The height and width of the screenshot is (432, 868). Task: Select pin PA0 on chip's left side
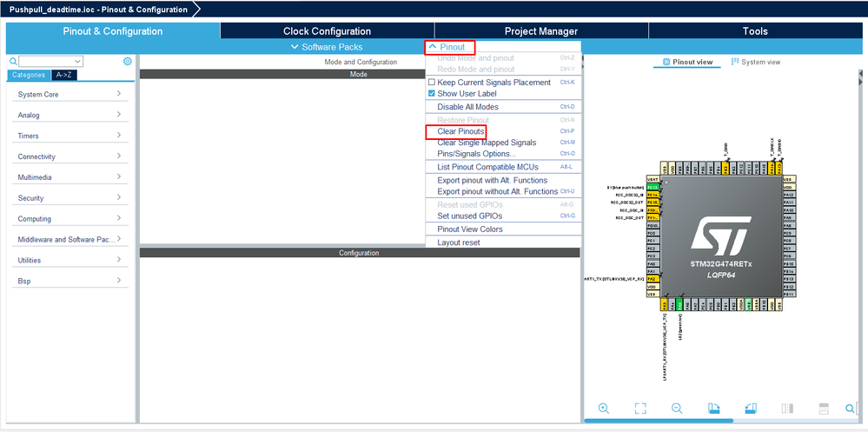pyautogui.click(x=653, y=264)
